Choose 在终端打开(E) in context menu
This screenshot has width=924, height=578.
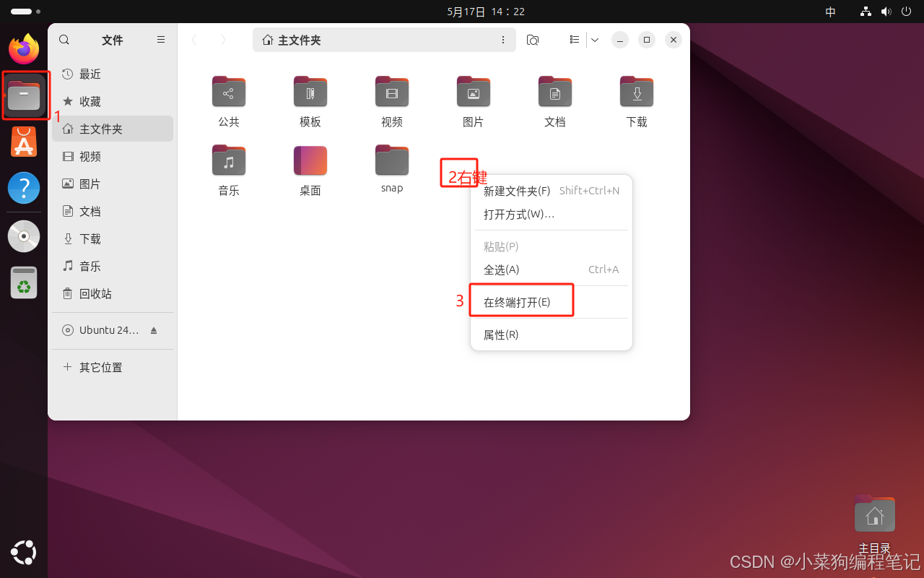(x=552, y=302)
